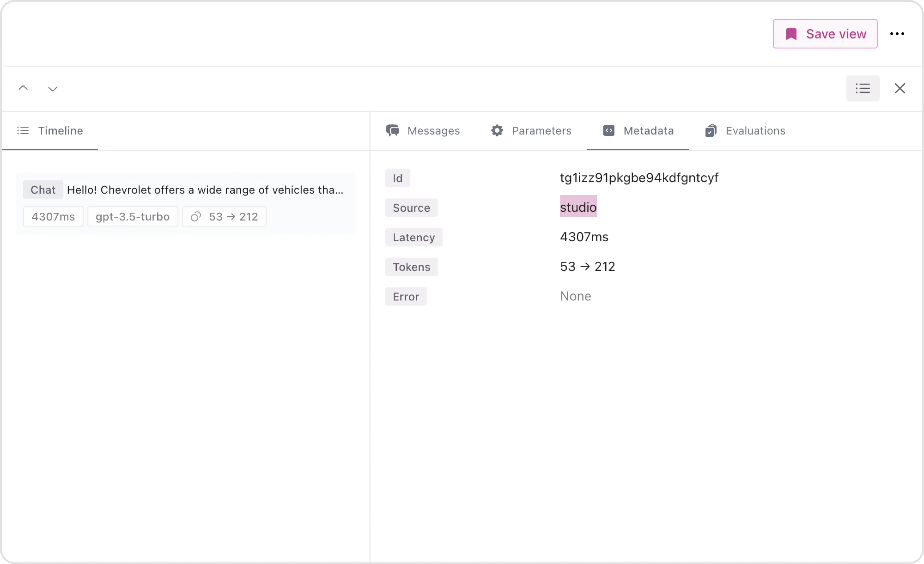Go to next log with down chevron

[52, 88]
